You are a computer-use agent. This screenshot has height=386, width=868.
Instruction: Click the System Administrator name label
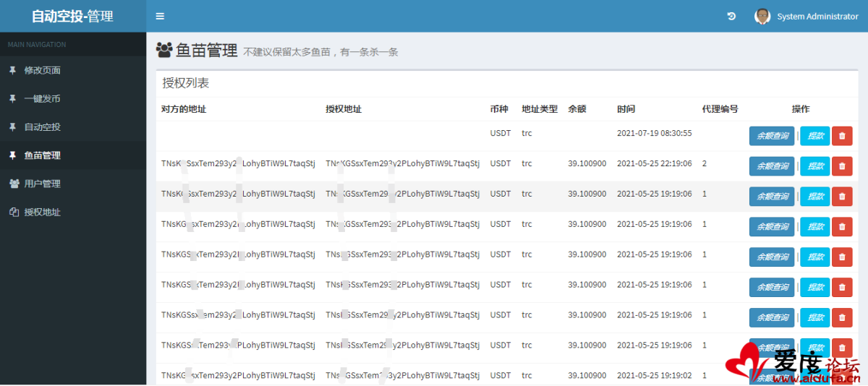coord(817,16)
